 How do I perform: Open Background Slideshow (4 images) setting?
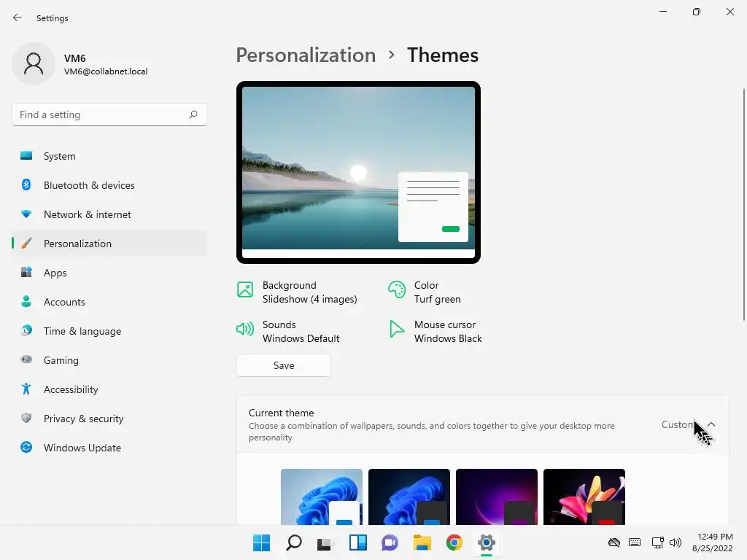point(298,292)
